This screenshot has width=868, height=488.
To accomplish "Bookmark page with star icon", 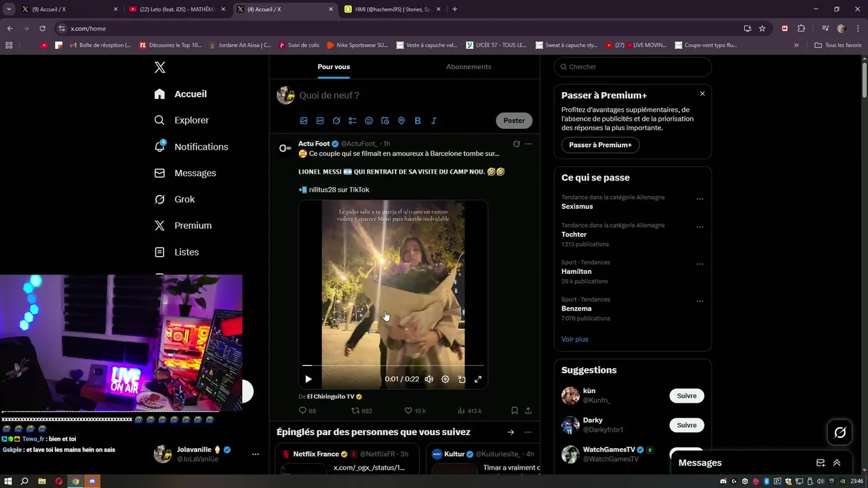I will tap(762, 28).
